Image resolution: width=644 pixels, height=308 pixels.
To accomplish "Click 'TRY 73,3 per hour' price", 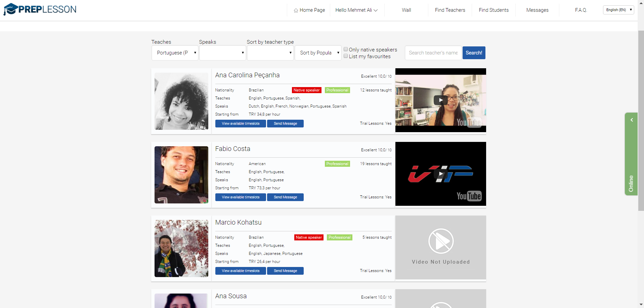I will tap(264, 188).
